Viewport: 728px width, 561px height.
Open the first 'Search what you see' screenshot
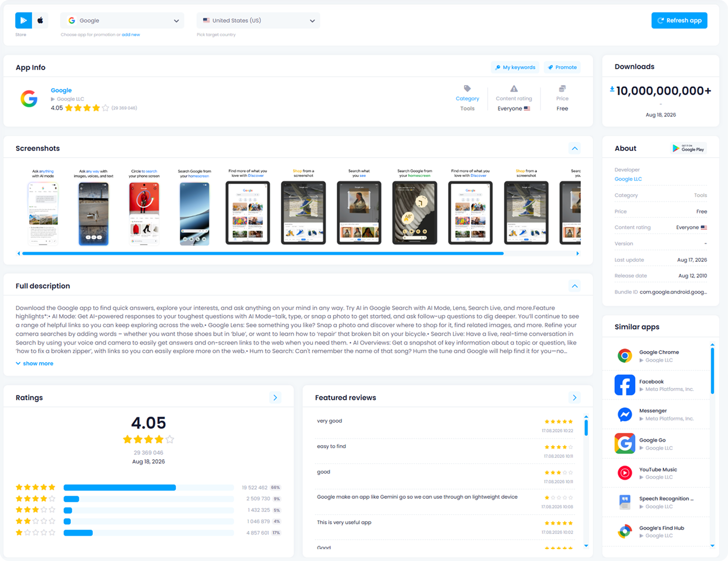pos(359,207)
